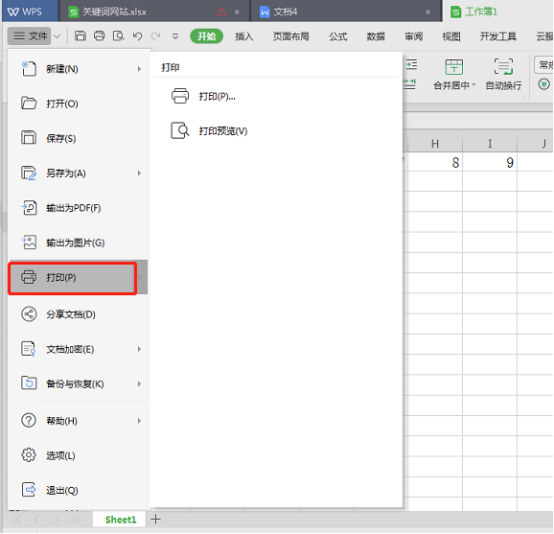Click the redo arrow icon
The height and width of the screenshot is (534, 554).
(x=156, y=36)
